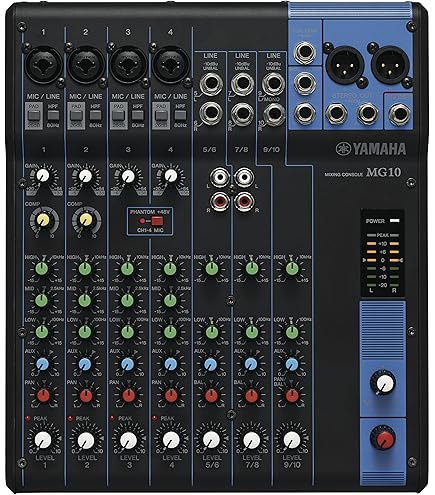
Task: Select the channel 3 LOW EQ knob
Action: point(127,332)
